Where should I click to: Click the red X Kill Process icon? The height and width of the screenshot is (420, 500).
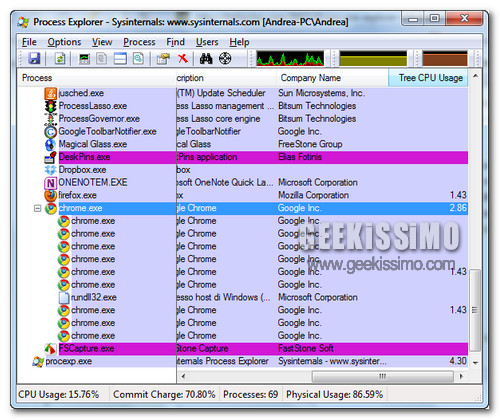[183, 59]
